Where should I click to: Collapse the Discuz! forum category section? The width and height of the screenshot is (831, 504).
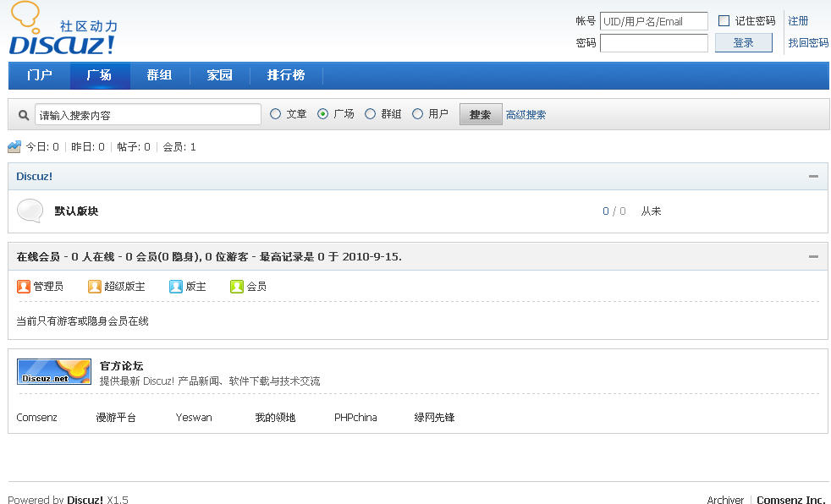[813, 177]
